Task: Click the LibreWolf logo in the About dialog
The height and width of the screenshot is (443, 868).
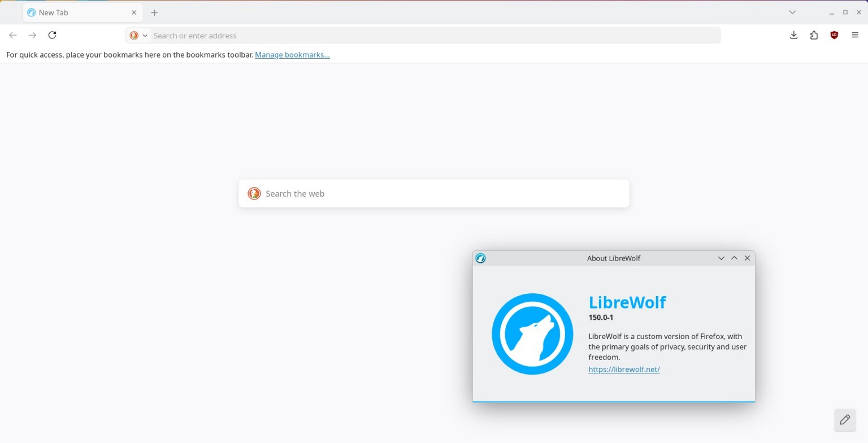Action: (532, 333)
